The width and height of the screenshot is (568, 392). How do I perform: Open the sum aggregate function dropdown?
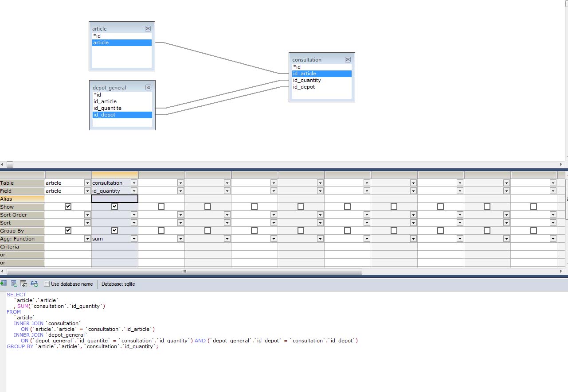[x=134, y=238]
